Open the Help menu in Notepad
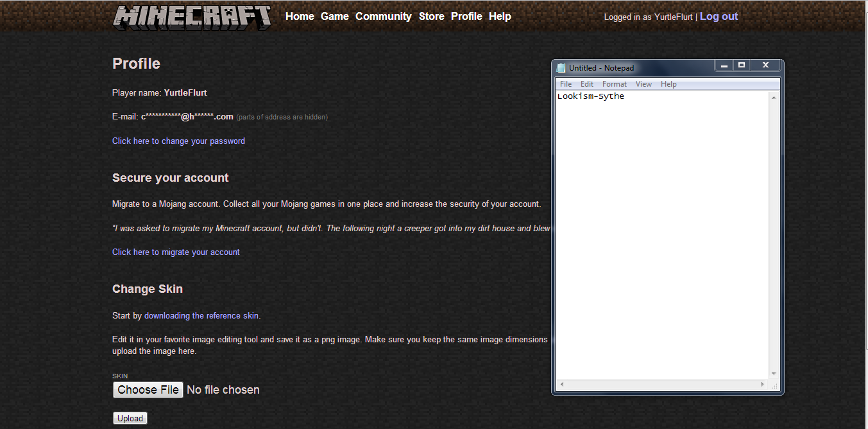 click(x=668, y=84)
